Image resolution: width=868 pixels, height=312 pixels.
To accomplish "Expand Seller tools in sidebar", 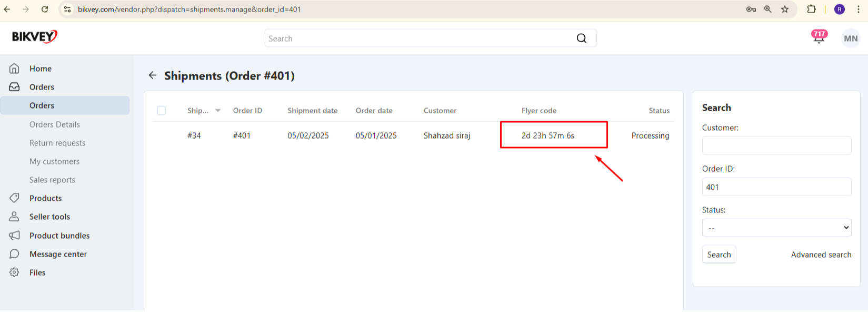I will (49, 217).
